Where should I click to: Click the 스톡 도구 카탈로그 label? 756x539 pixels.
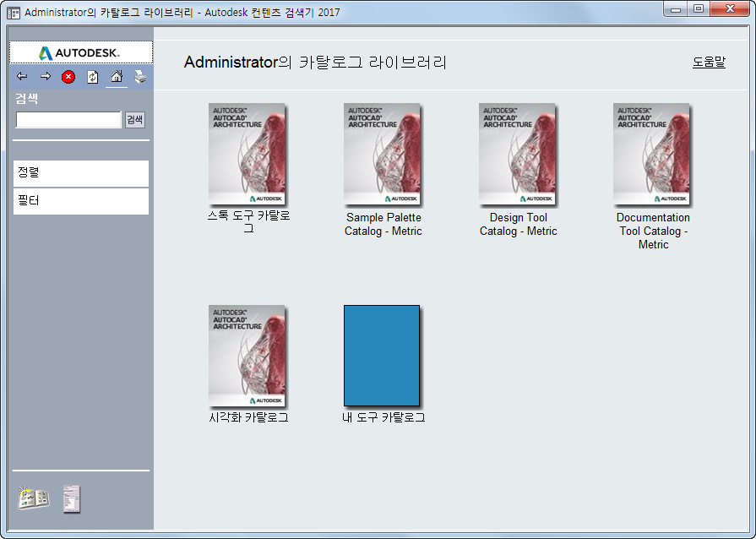248,222
